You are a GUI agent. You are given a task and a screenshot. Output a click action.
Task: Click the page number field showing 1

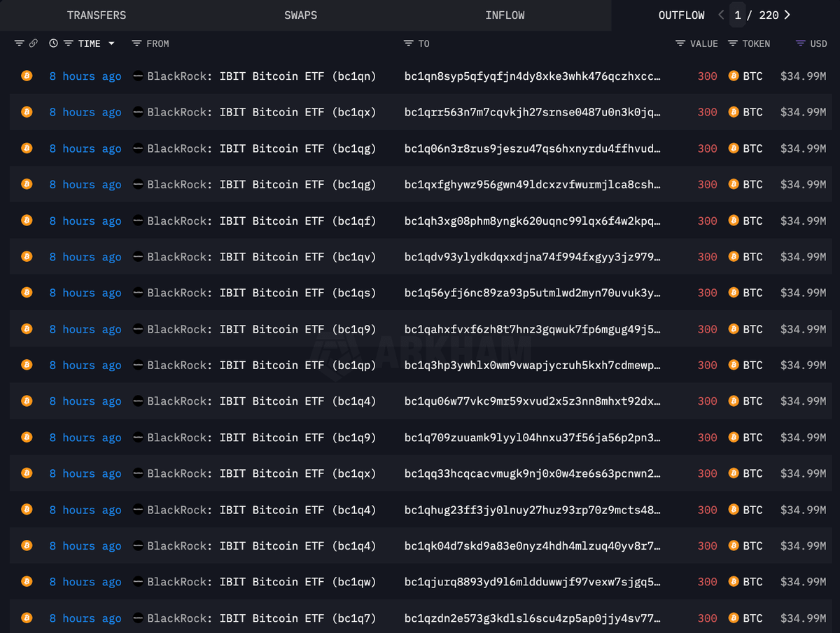pos(738,15)
